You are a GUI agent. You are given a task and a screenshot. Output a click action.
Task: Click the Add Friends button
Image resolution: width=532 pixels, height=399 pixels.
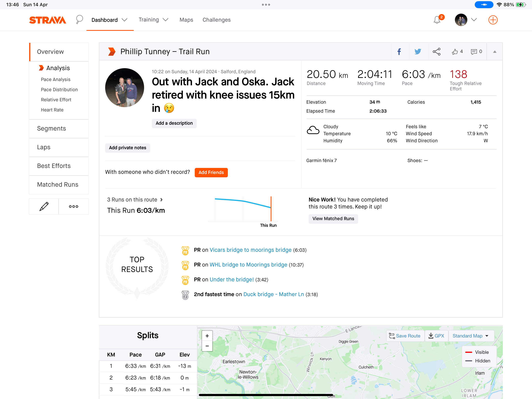[x=211, y=173]
